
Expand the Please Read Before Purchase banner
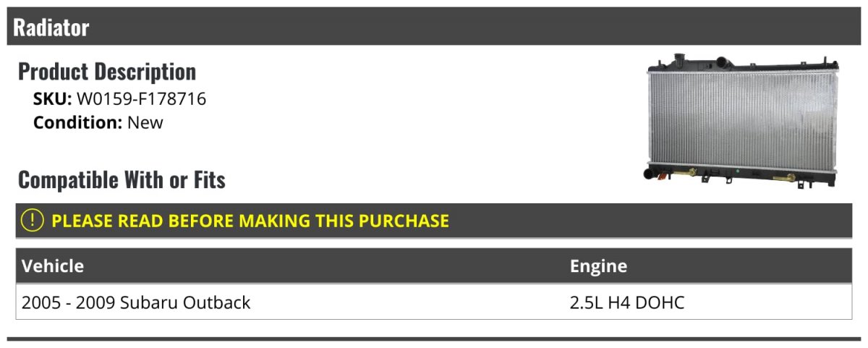click(434, 221)
